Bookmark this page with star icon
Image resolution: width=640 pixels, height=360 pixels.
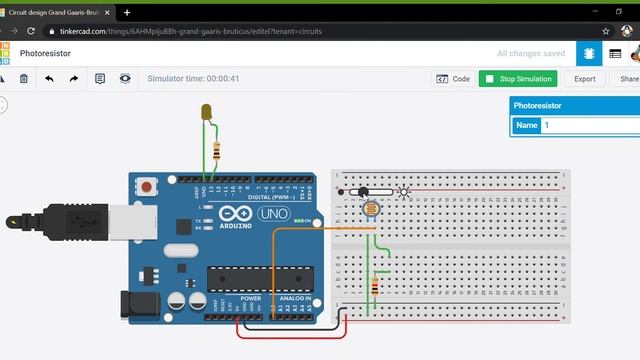[606, 31]
